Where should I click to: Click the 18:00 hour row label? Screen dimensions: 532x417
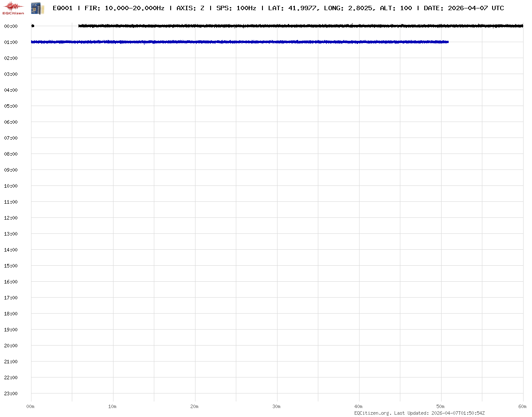(11, 314)
